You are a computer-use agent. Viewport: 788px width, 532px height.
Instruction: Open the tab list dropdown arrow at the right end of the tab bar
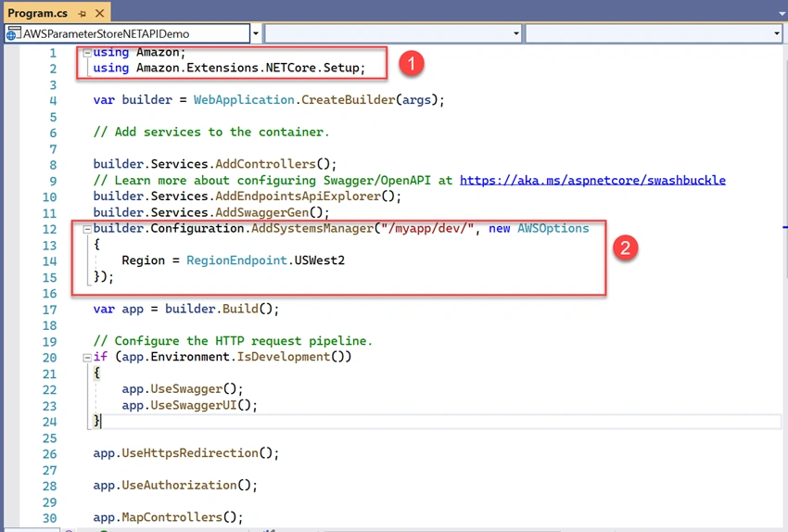click(x=782, y=14)
